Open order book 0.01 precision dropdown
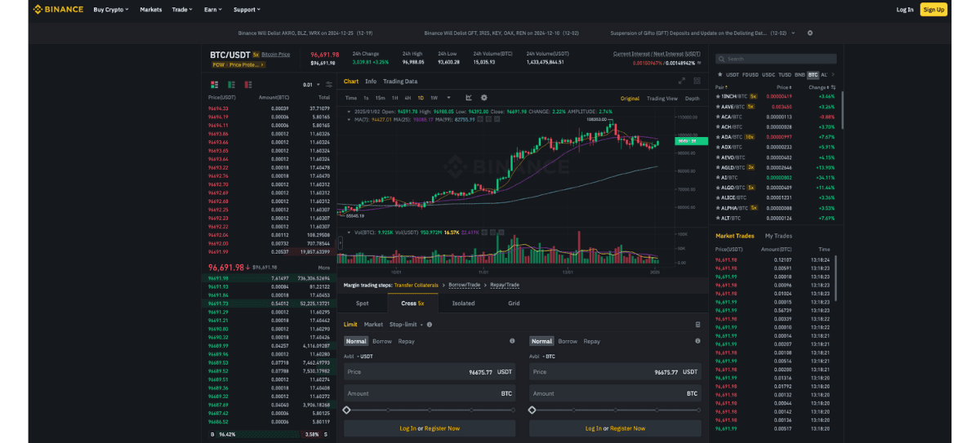The width and height of the screenshot is (980, 443). point(310,84)
